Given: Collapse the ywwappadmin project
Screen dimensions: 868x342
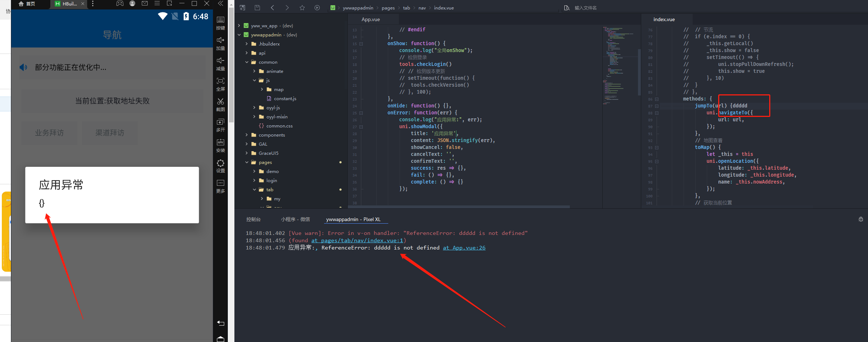Looking at the screenshot, I should [x=239, y=35].
